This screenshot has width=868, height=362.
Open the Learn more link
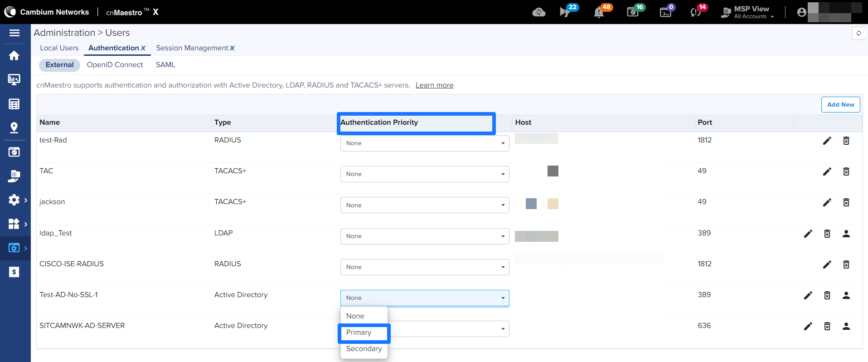tap(434, 85)
